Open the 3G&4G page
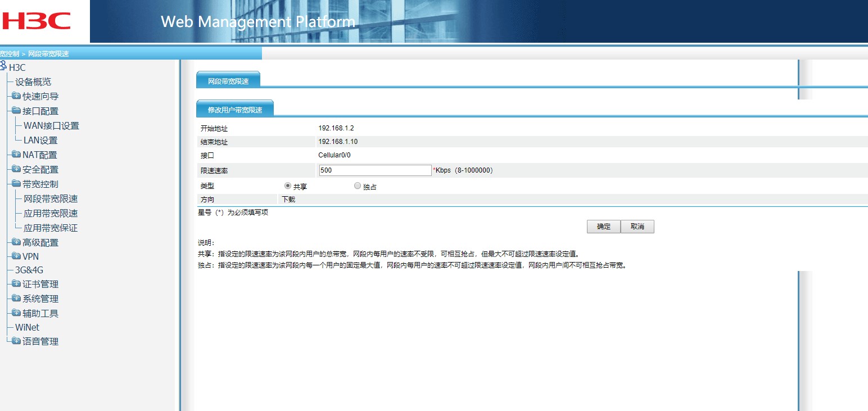 (x=29, y=270)
